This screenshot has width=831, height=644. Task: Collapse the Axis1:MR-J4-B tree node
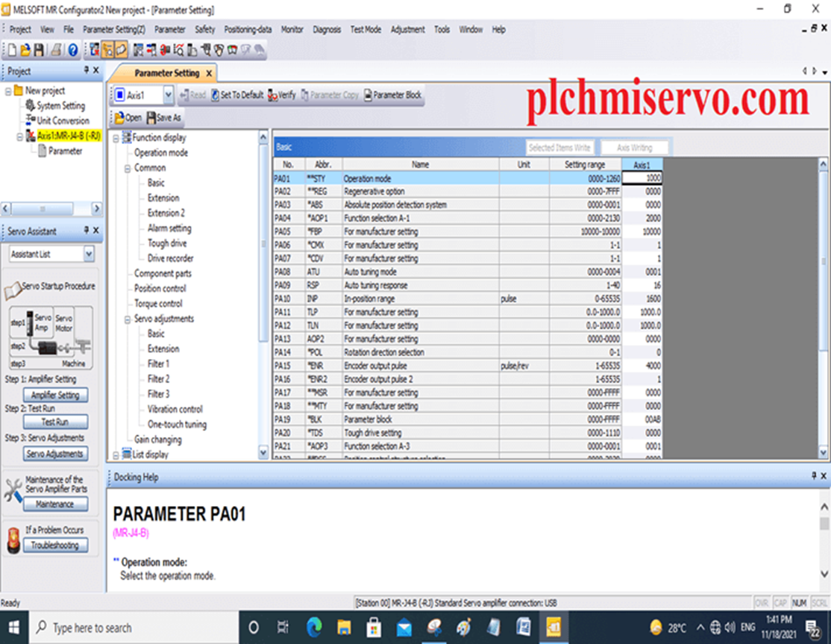[19, 137]
